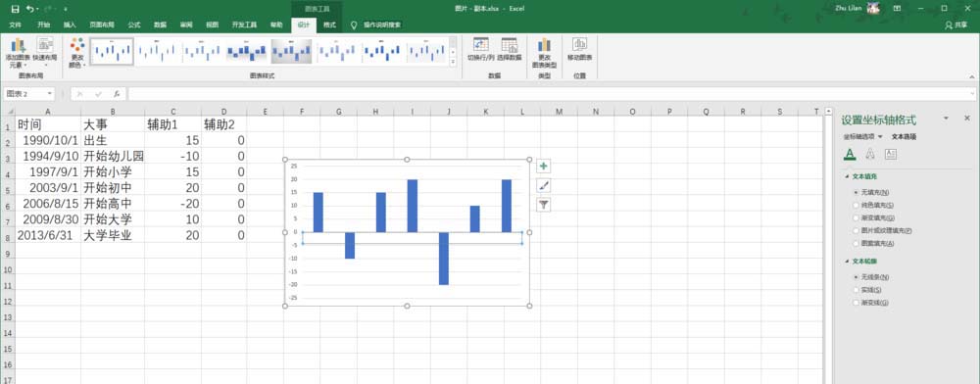Viewport: 980px width, 384px height.
Task: Select first chart style thumbnail
Action: [112, 51]
